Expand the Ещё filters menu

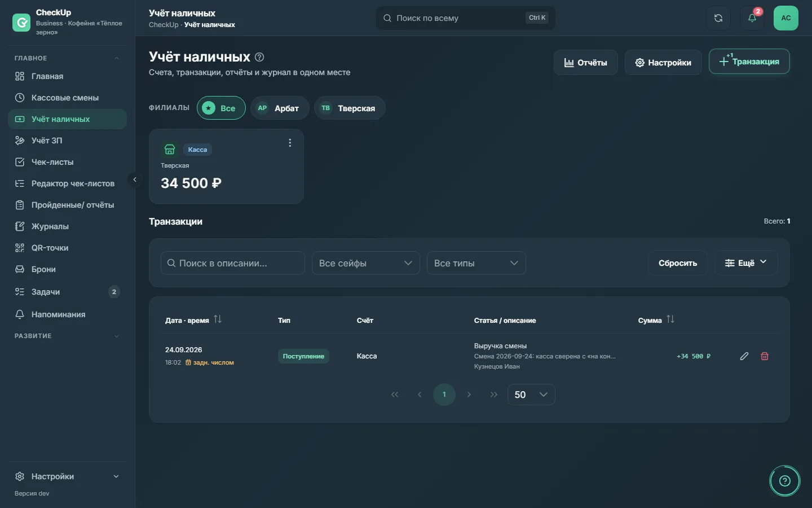coord(746,263)
